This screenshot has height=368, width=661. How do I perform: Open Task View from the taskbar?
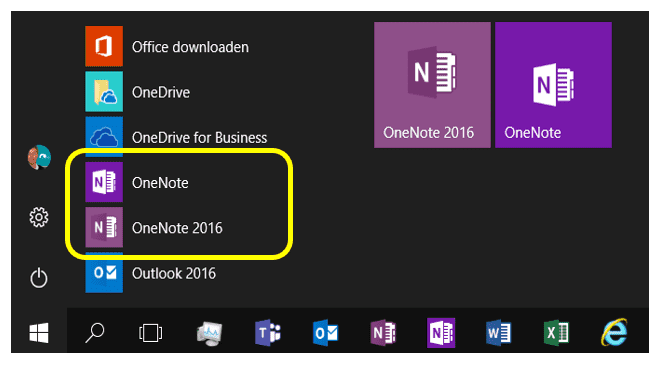tap(150, 333)
